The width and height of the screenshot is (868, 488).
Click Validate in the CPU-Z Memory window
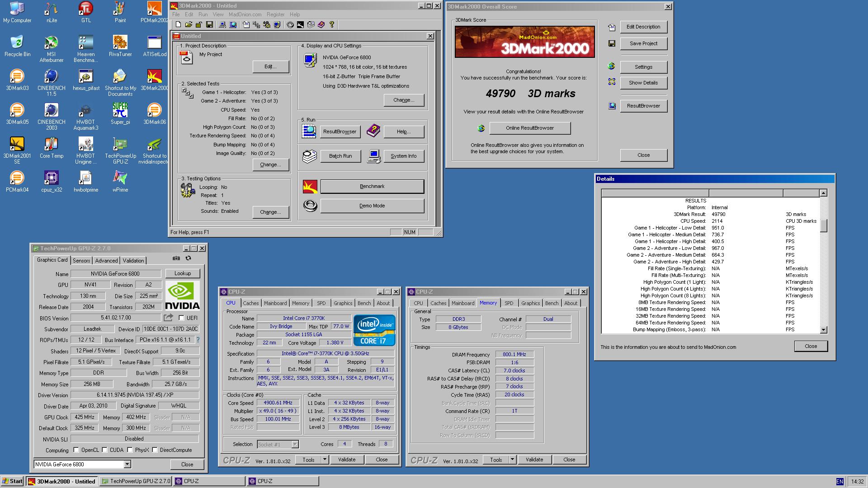coord(534,460)
